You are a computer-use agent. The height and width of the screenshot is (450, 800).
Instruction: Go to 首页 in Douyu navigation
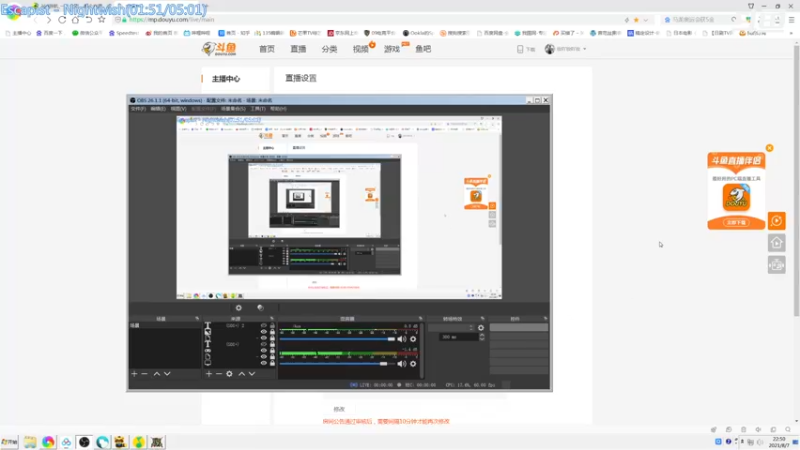point(267,49)
